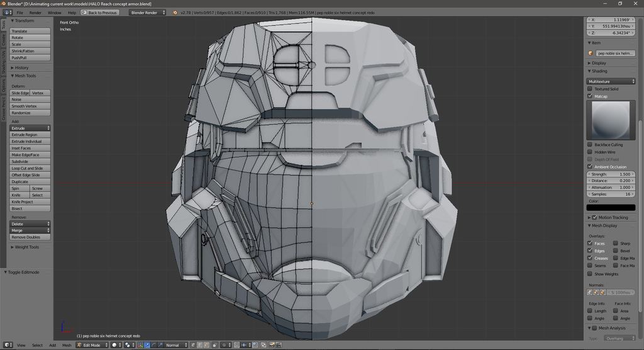Click the Blender logo icon before version text
This screenshot has height=350, width=644.
175,12
